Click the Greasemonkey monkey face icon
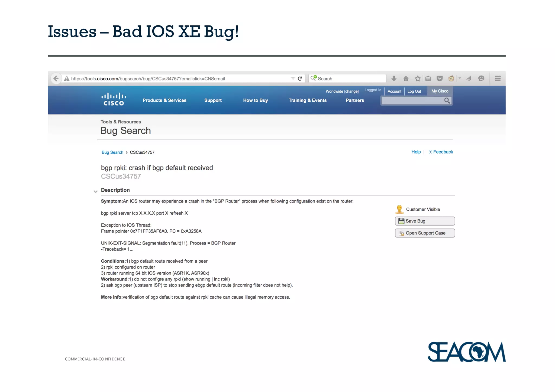 tap(451, 79)
